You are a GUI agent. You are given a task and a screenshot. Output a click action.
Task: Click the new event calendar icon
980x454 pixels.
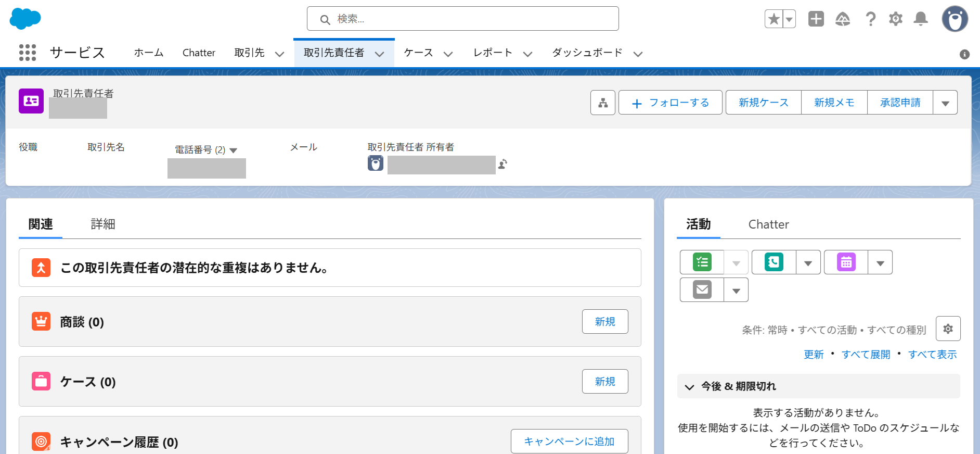846,262
